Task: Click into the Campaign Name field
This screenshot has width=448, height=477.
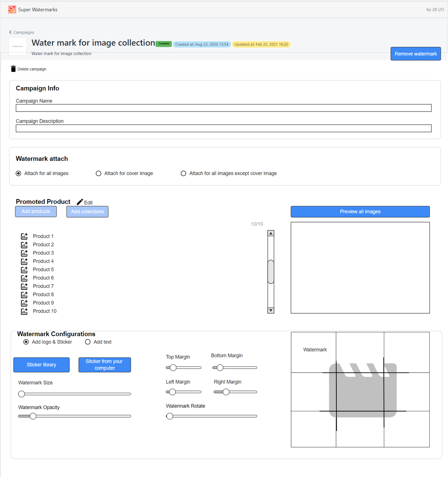Action: pyautogui.click(x=223, y=108)
